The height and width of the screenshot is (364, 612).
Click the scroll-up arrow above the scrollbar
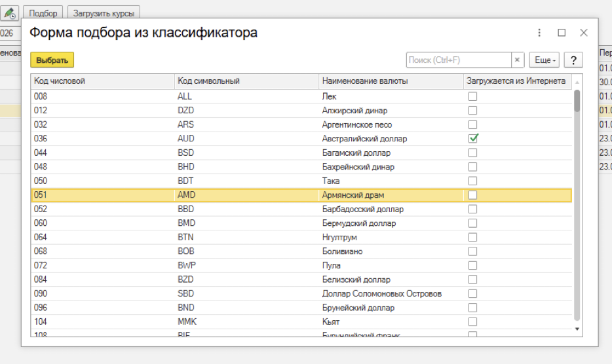click(577, 82)
